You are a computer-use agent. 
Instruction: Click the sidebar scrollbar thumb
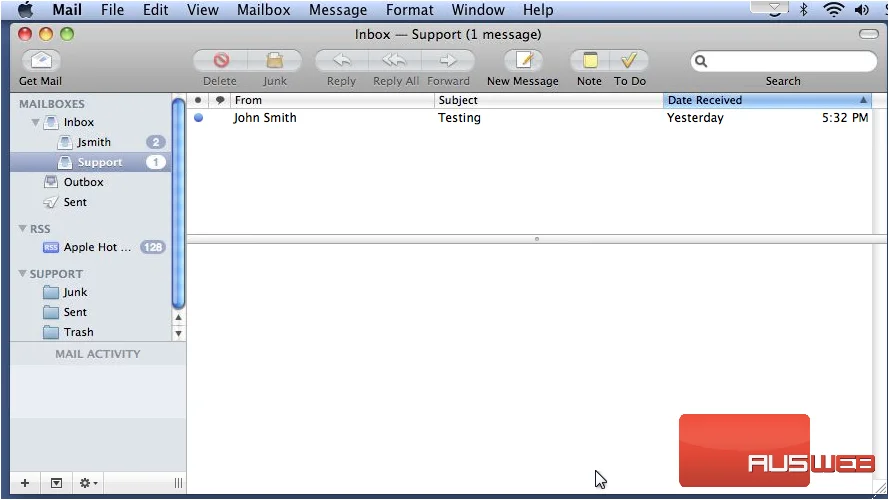click(x=178, y=203)
